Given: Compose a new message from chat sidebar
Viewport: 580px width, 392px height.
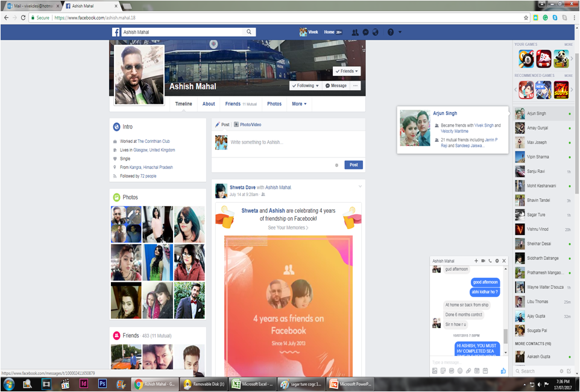Looking at the screenshot, I should (569, 371).
